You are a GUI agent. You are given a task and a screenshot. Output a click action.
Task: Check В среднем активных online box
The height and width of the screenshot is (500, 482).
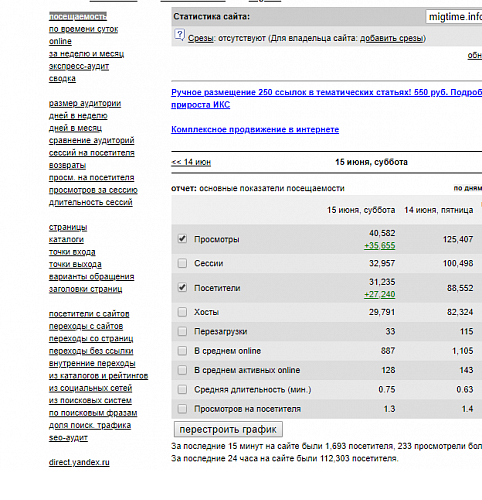pyautogui.click(x=182, y=370)
